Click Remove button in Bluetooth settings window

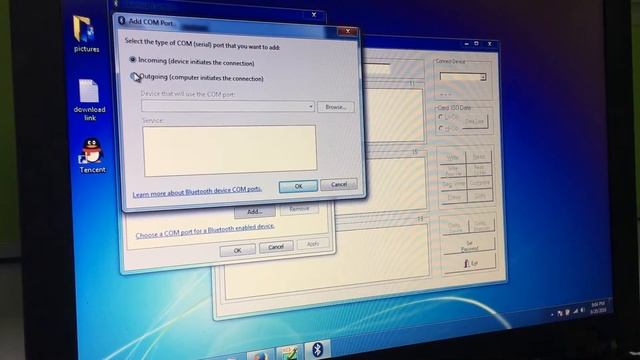click(299, 209)
